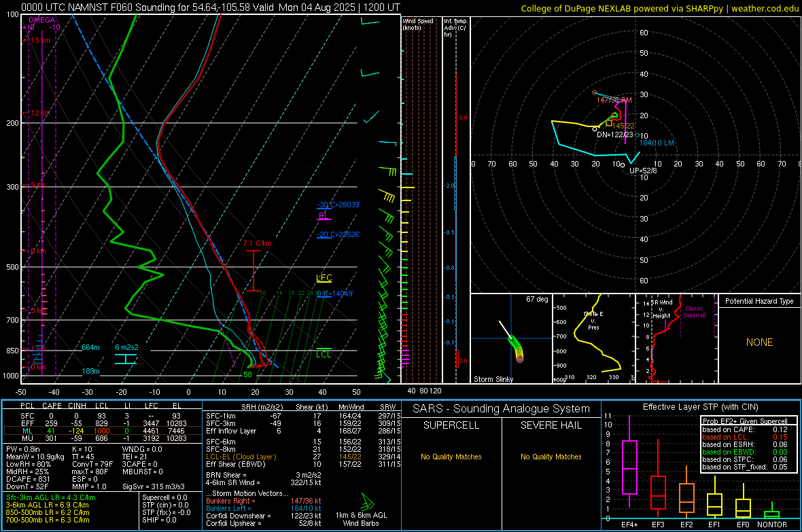This screenshot has height=532, width=802.
Task: Click the Supercell = 0.0 parameter
Action: click(x=164, y=497)
